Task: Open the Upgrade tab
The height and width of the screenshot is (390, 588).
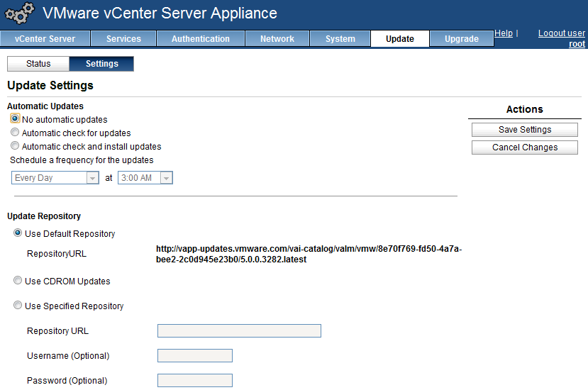Action: coord(461,39)
